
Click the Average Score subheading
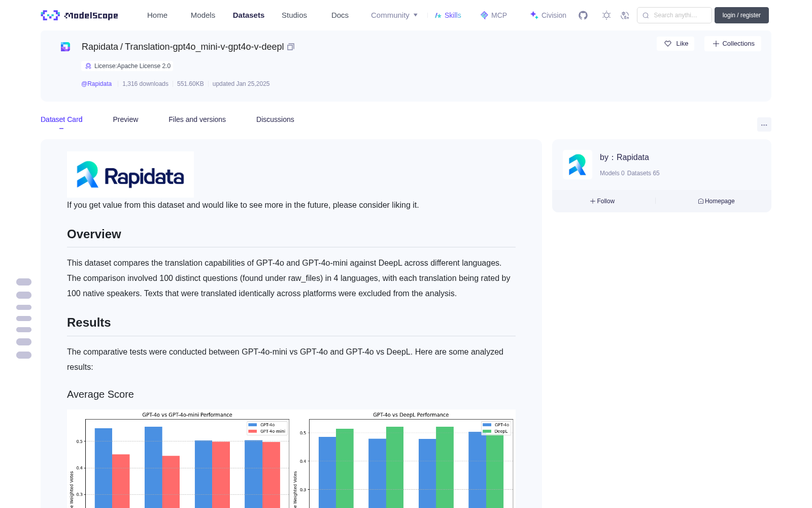pyautogui.click(x=100, y=394)
